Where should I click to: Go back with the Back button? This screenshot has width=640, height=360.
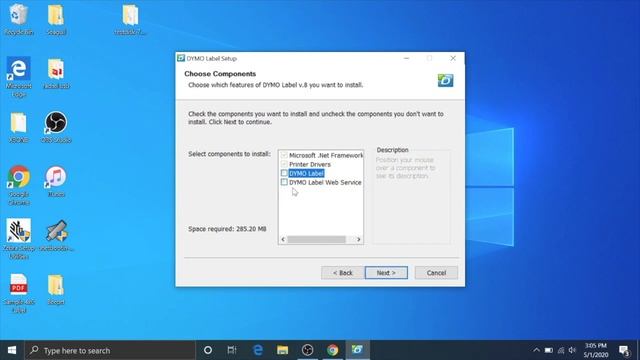point(342,273)
